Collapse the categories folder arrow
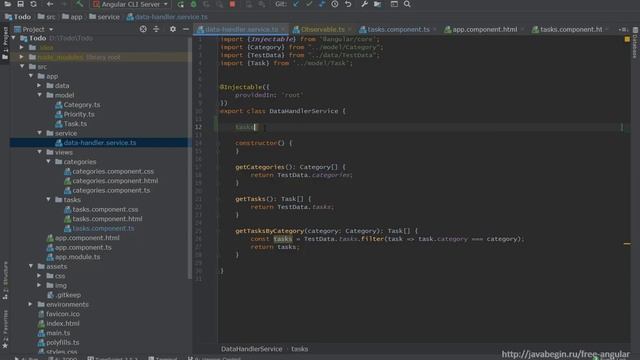Image resolution: width=640 pixels, height=360 pixels. pyautogui.click(x=49, y=162)
